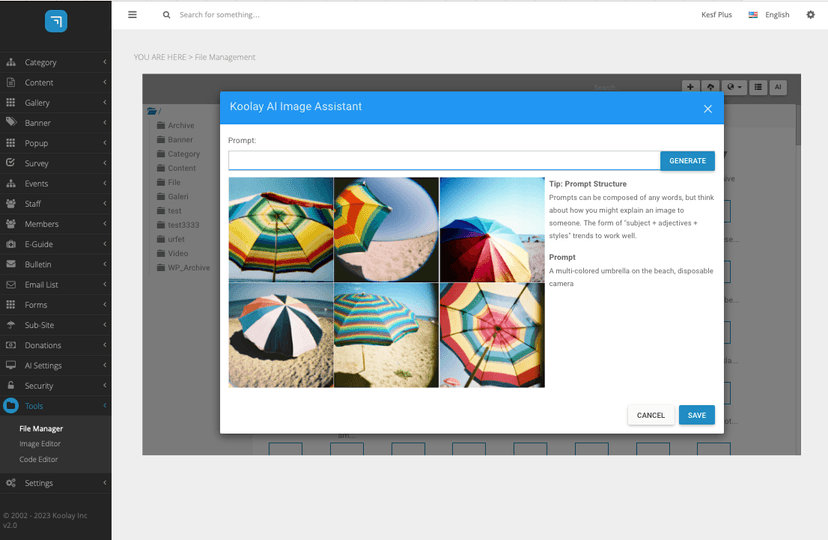Click the Popup grid icon
The image size is (828, 540).
coord(11,143)
